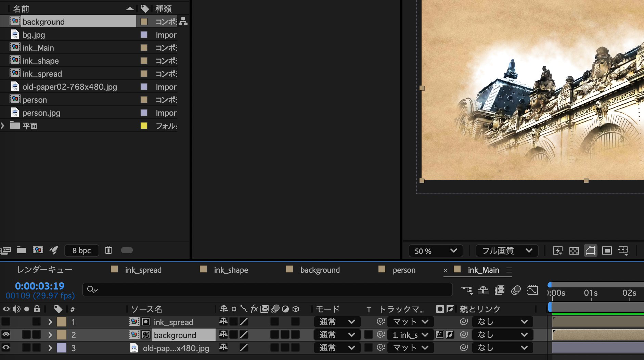The image size is (644, 360).
Task: Open the フル画質 resolution dropdown
Action: (507, 251)
